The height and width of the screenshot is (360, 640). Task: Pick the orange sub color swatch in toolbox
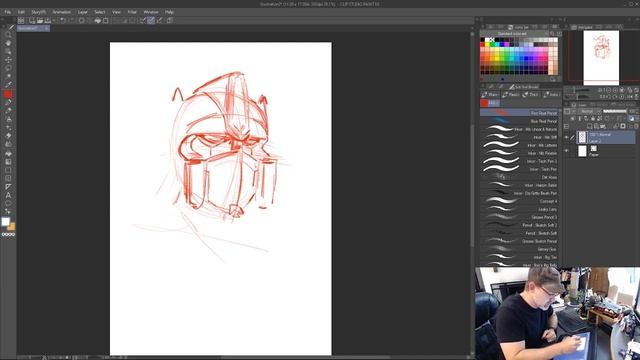[x=12, y=227]
